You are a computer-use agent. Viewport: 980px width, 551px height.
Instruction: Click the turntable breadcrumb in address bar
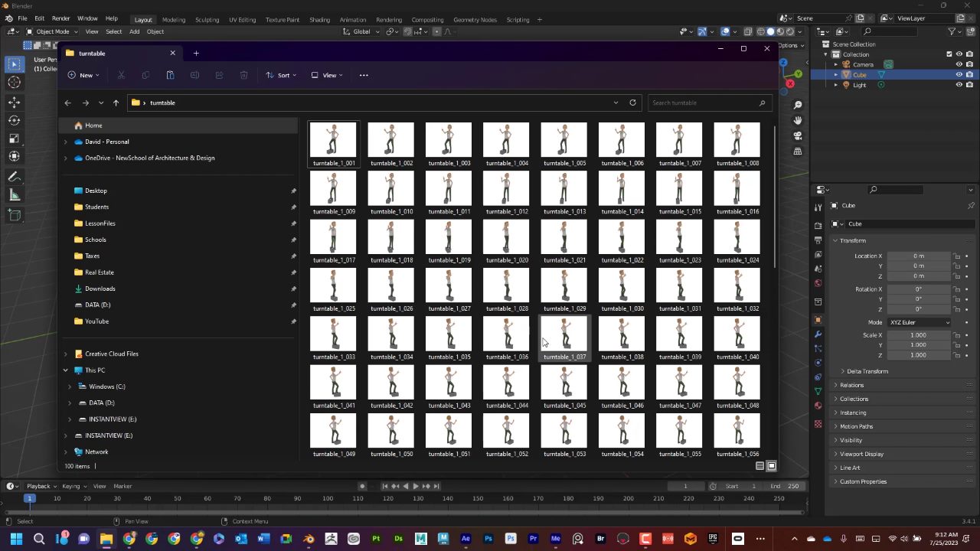pyautogui.click(x=162, y=102)
